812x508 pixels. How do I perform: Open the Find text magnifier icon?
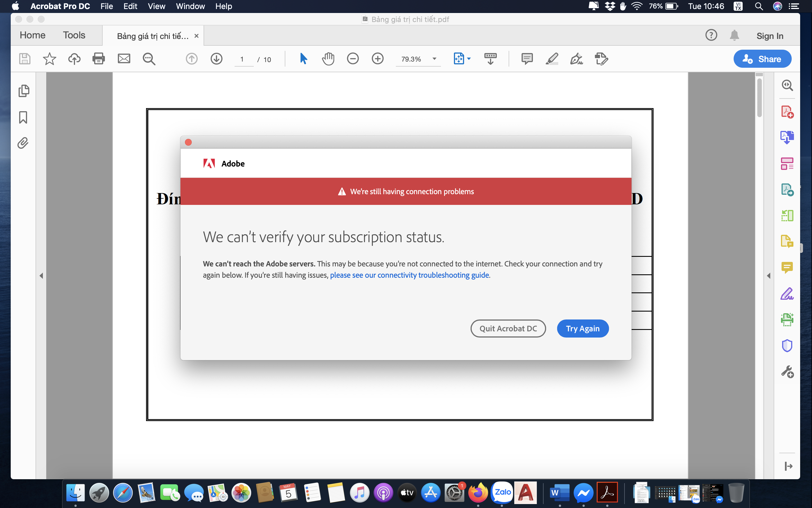(149, 59)
